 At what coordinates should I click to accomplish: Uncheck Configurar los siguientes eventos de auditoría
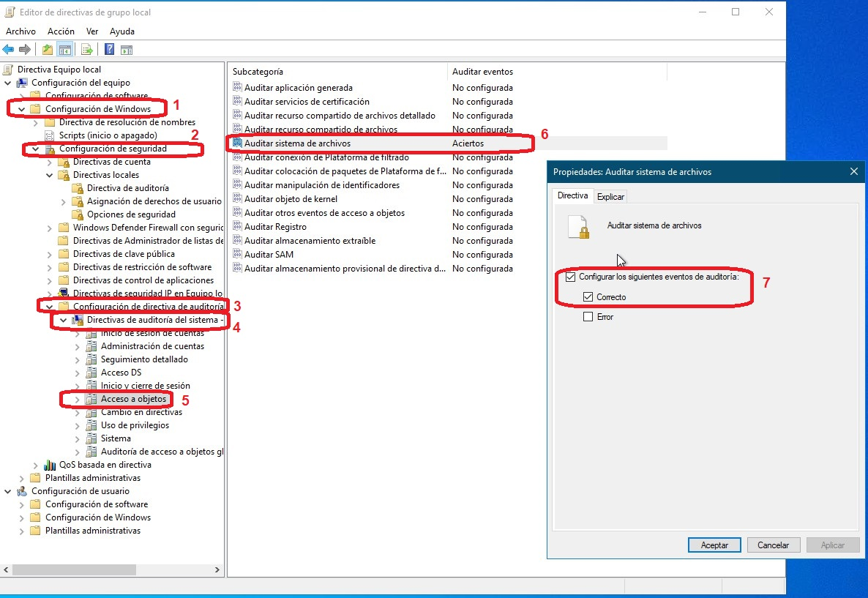tap(571, 277)
